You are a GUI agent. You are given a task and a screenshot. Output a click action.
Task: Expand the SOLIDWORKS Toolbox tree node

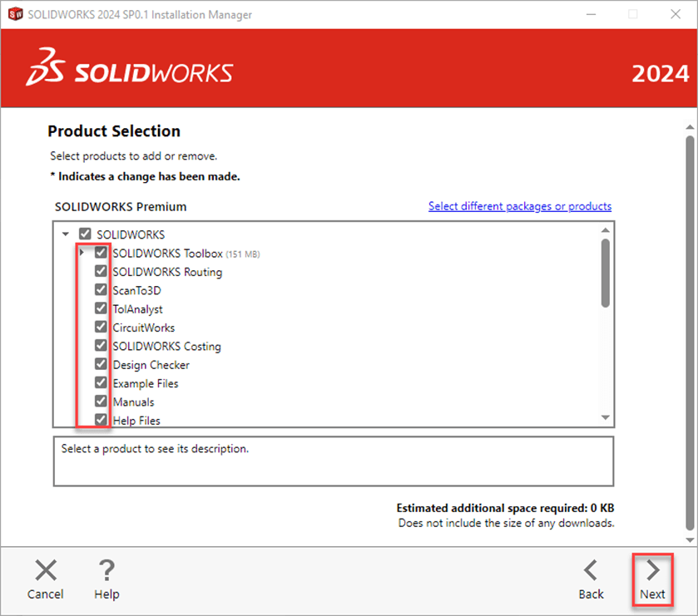[82, 252]
